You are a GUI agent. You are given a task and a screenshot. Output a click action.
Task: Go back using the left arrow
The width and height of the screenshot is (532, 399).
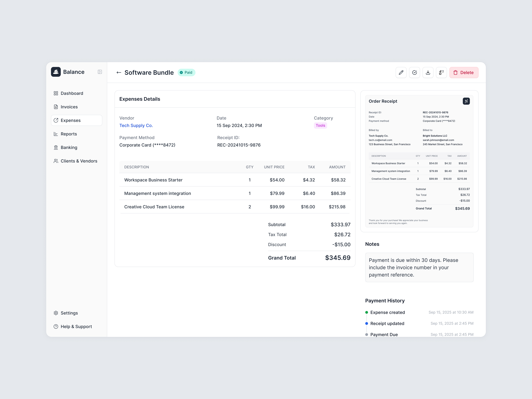(x=119, y=72)
